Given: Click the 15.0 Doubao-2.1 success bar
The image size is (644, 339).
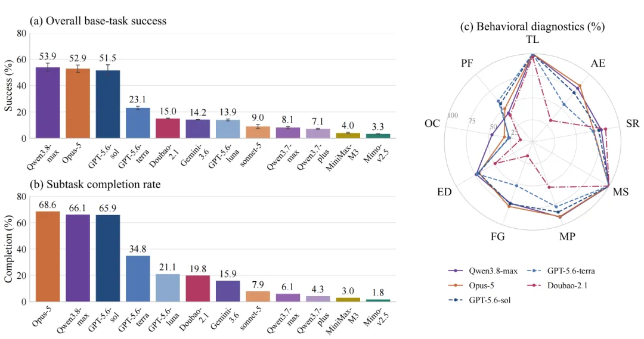Looking at the screenshot, I should pyautogui.click(x=168, y=129).
